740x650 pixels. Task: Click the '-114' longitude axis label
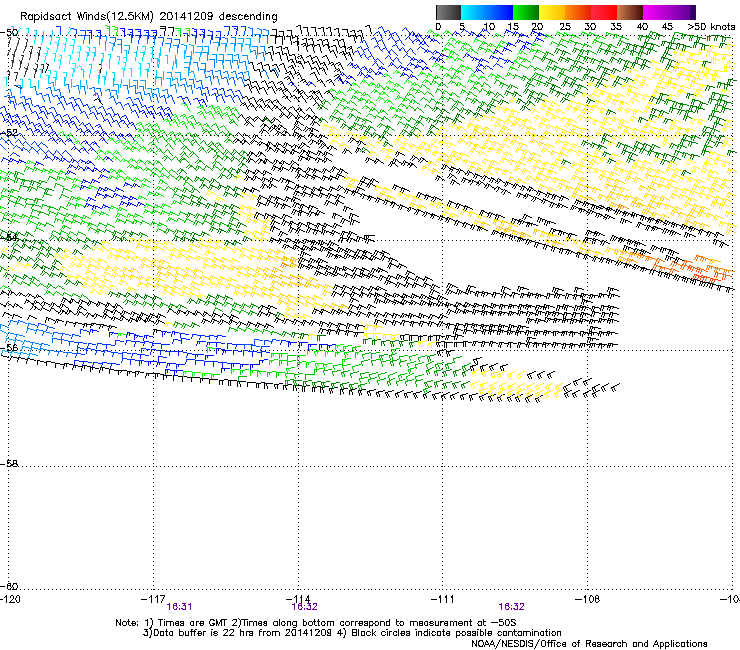298,599
